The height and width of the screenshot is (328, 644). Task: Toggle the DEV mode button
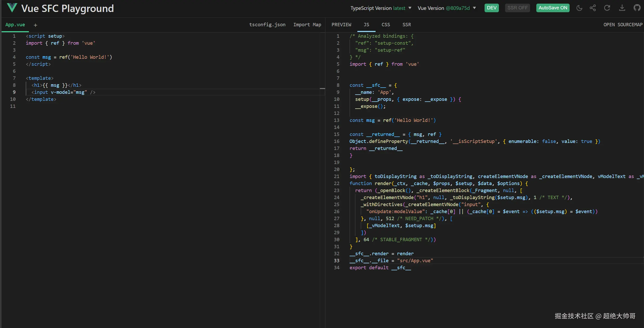coord(491,8)
